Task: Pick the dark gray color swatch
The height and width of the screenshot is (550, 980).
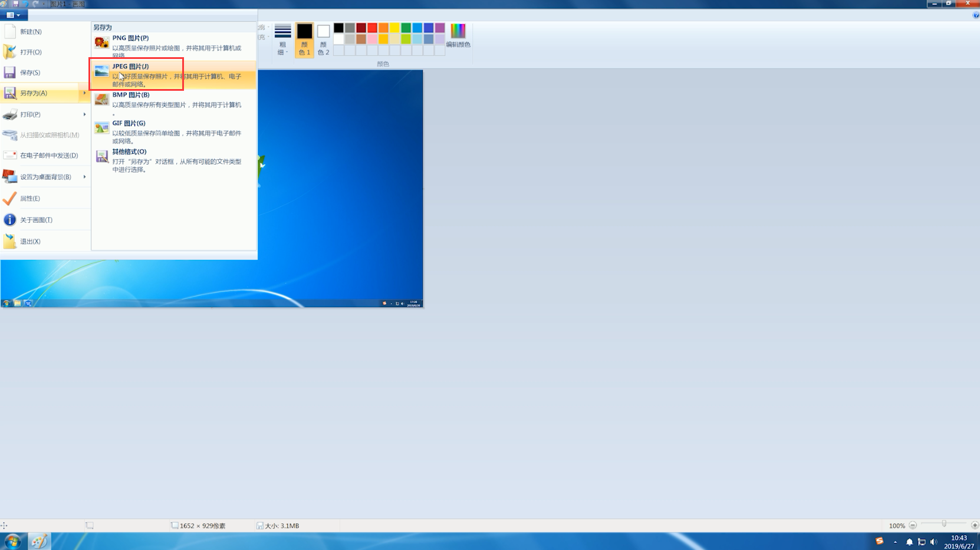Action: pos(350,28)
